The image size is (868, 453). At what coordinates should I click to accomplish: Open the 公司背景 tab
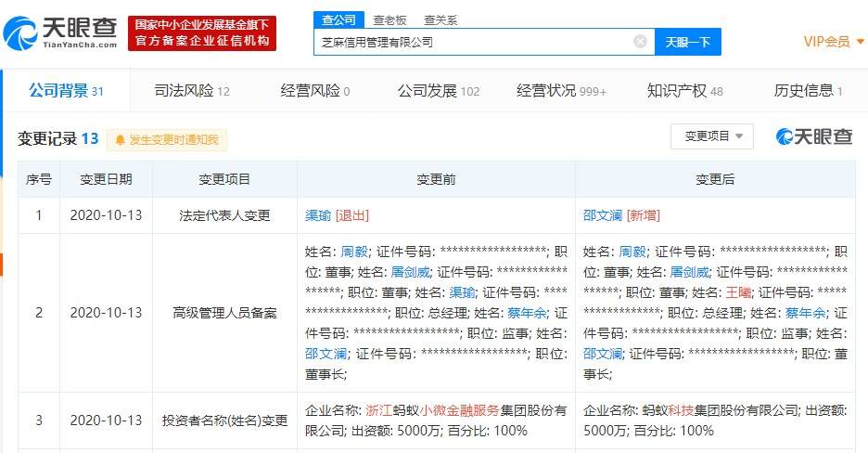pos(67,90)
